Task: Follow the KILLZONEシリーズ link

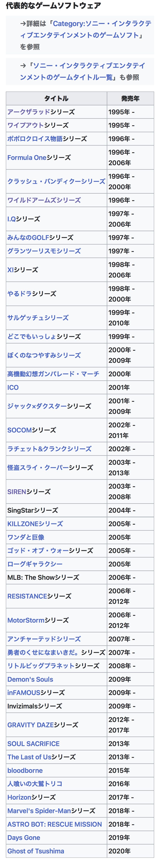Action: [x=35, y=524]
